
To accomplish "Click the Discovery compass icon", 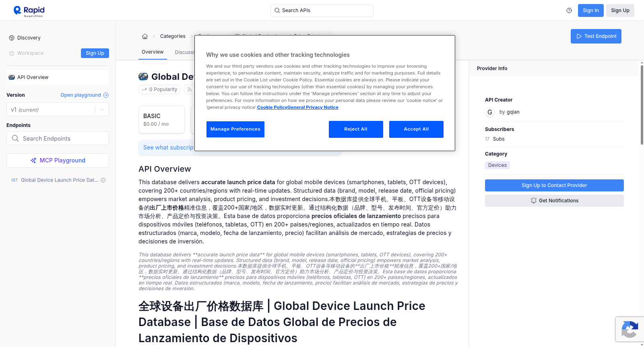I will click(x=12, y=38).
